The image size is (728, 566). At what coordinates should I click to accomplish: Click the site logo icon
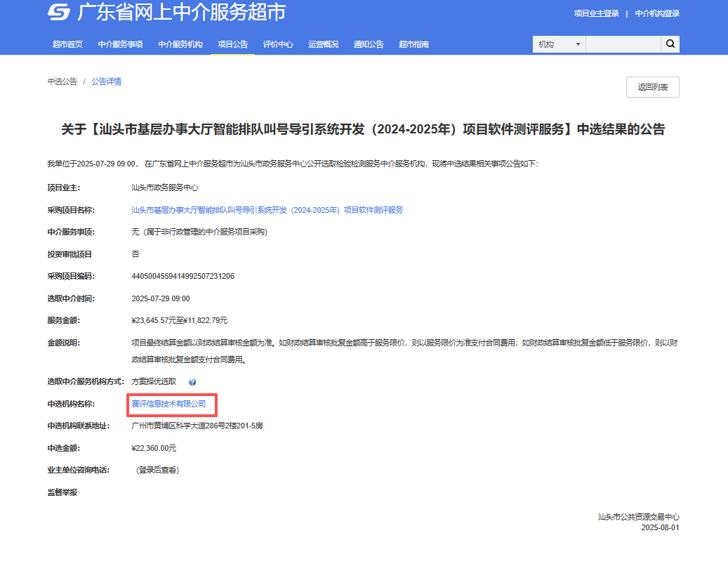59,13
